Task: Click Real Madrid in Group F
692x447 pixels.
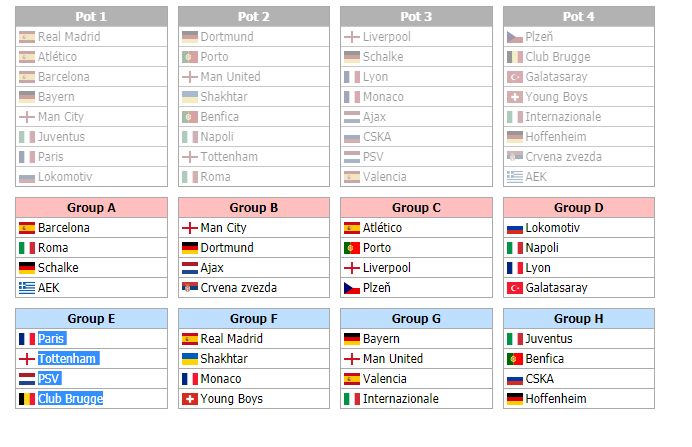Action: click(x=231, y=338)
